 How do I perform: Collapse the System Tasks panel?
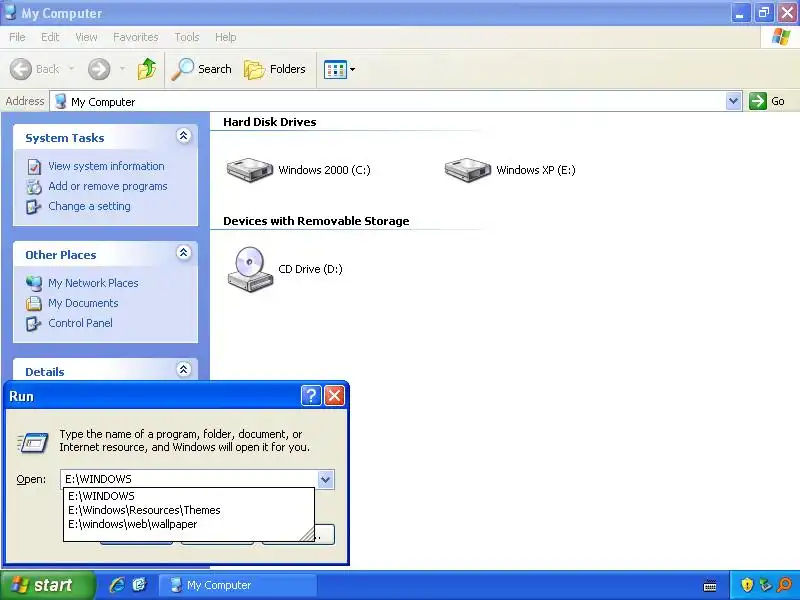click(x=184, y=136)
